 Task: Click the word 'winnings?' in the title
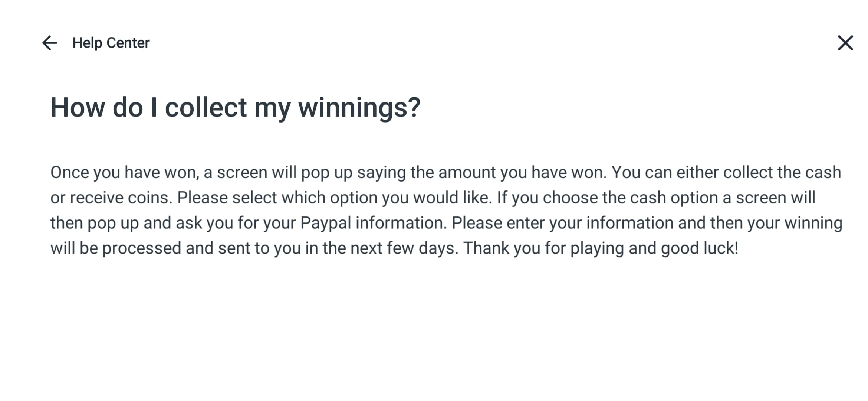[x=359, y=108]
